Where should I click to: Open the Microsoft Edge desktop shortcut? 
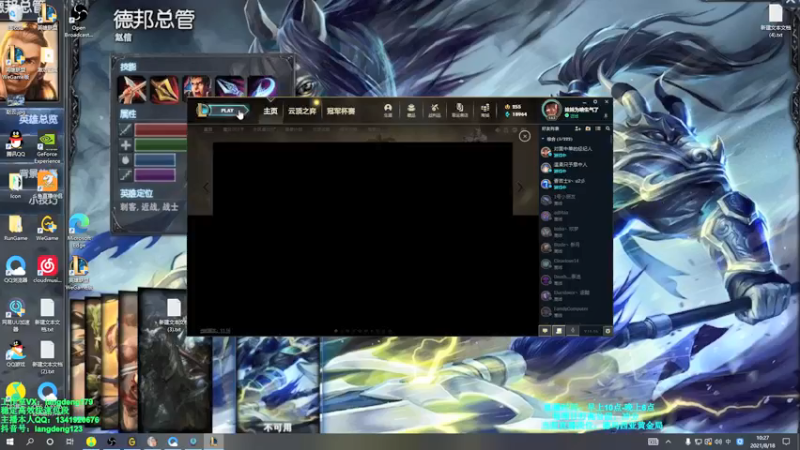tap(79, 231)
